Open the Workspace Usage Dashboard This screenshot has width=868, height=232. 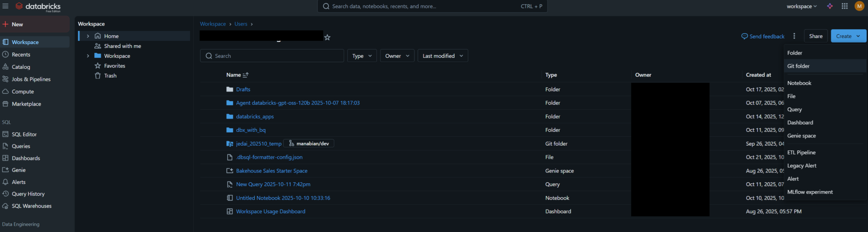click(270, 211)
